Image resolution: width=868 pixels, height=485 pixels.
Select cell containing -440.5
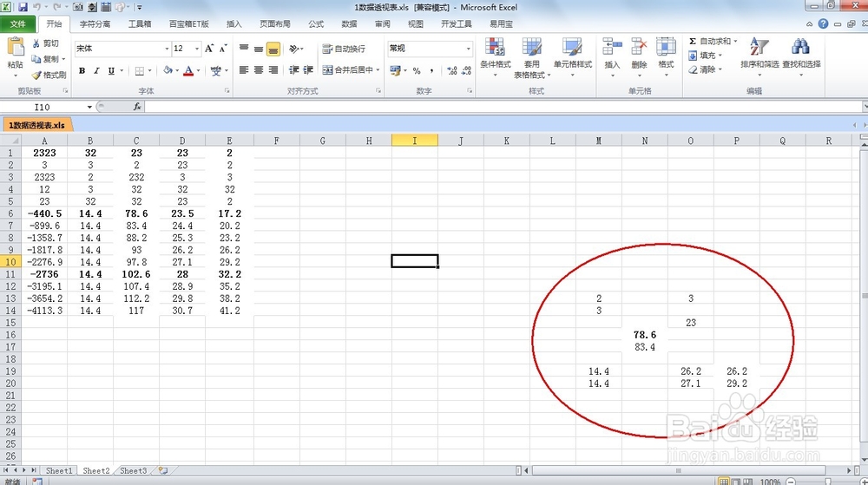(44, 213)
